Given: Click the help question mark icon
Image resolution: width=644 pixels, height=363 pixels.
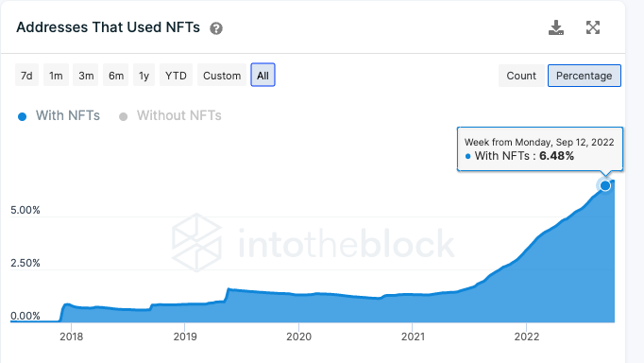Looking at the screenshot, I should 216,28.
